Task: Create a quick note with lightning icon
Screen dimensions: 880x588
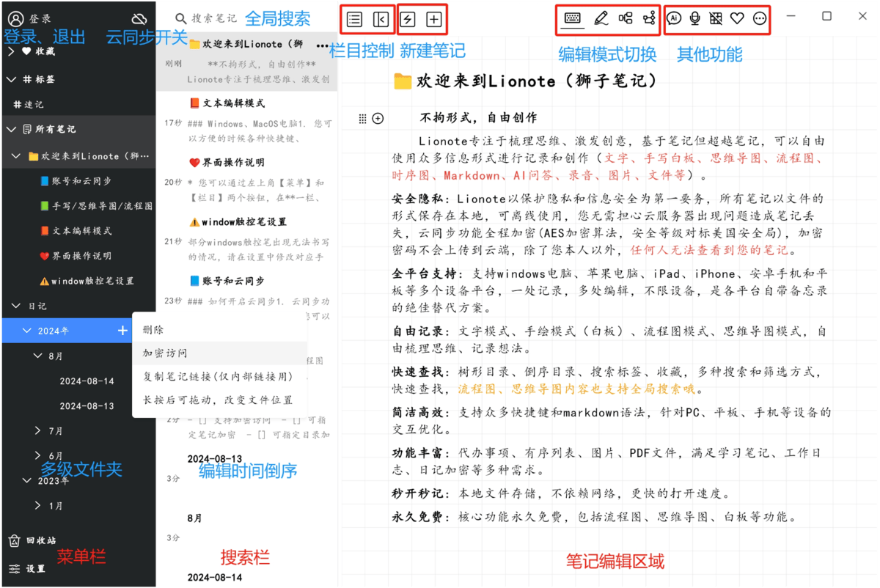Action: [x=408, y=20]
